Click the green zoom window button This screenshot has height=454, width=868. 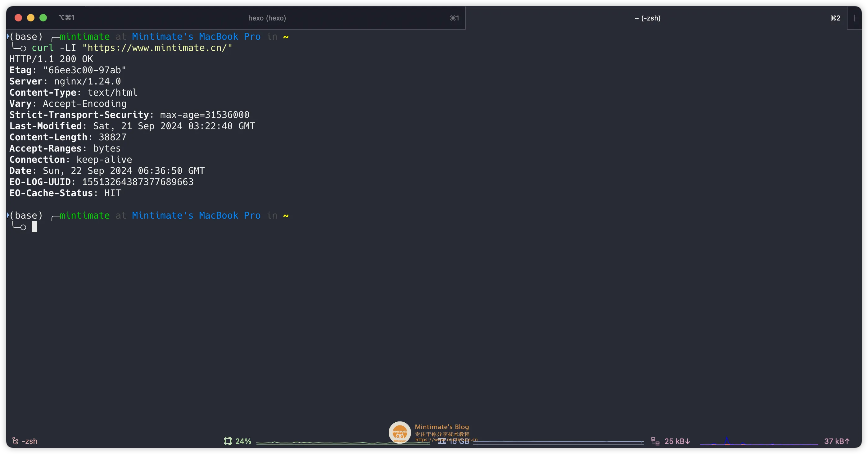tap(43, 17)
